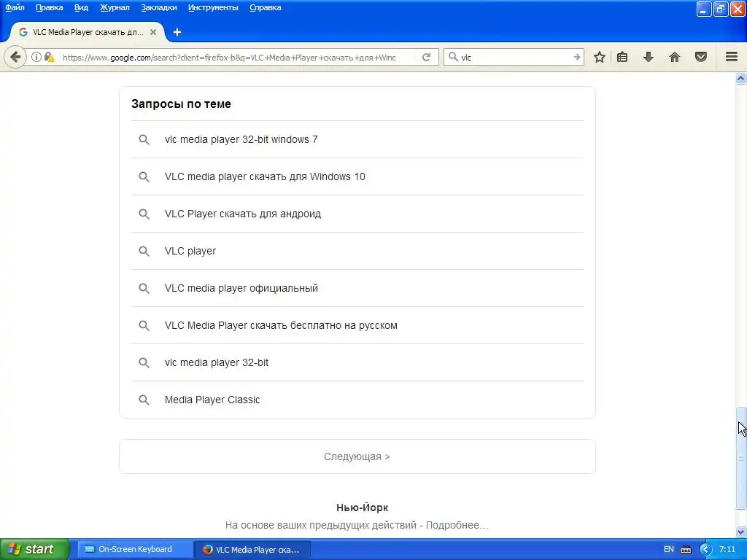
Task: Open the Инструменты menu
Action: (213, 7)
